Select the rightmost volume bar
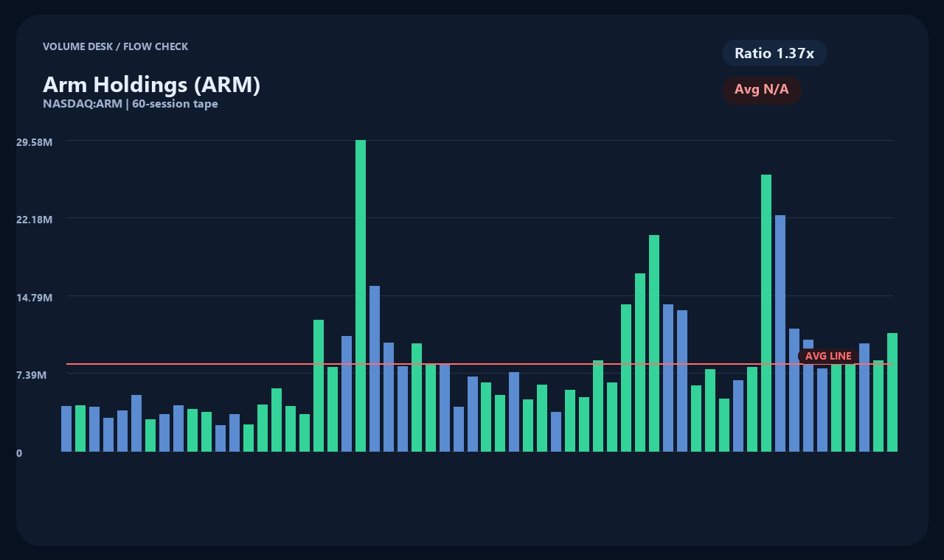Viewport: 944px width, 560px height. 892,392
